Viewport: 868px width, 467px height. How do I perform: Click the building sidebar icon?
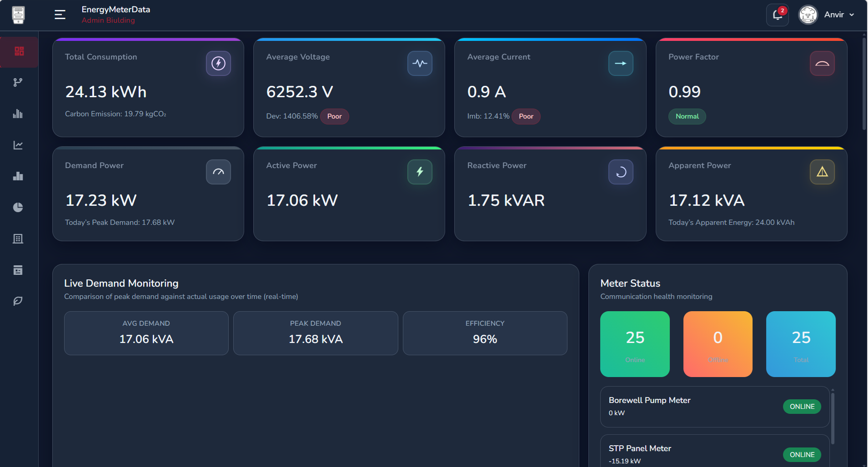click(19, 238)
